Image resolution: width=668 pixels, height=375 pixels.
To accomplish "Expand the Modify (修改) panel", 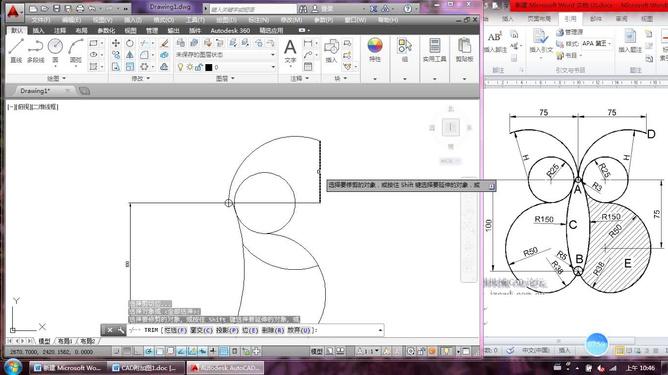I will [141, 78].
